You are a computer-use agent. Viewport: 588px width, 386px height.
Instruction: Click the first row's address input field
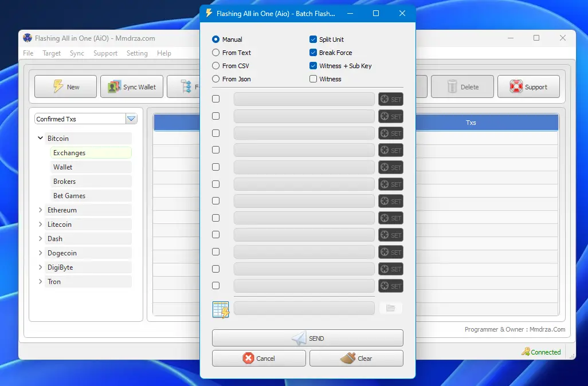pos(304,99)
